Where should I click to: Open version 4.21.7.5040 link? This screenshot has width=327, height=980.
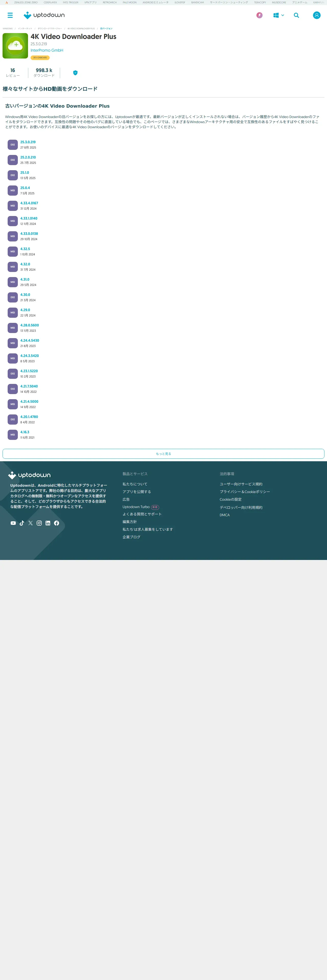point(29,386)
